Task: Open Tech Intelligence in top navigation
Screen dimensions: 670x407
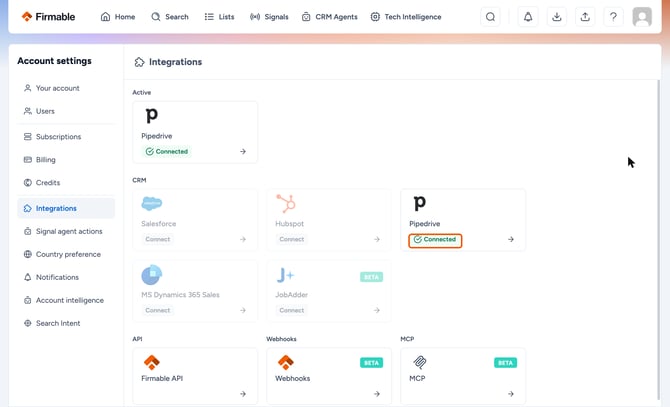Action: (406, 17)
